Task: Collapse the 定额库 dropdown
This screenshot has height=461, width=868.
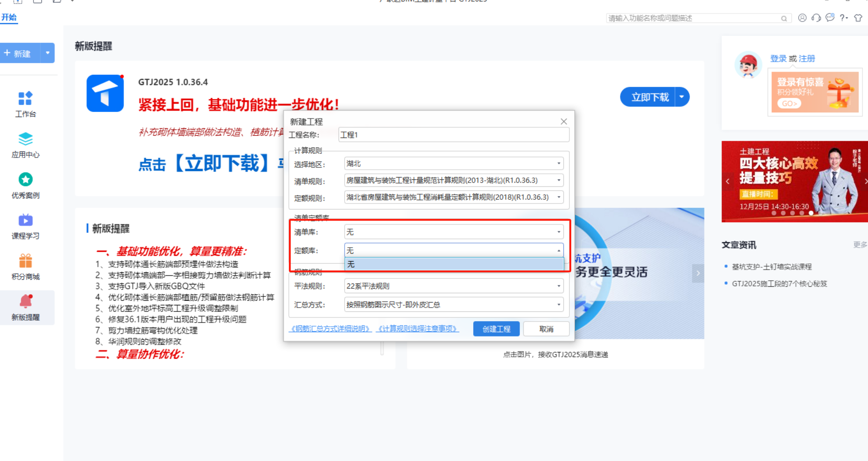Action: click(559, 250)
